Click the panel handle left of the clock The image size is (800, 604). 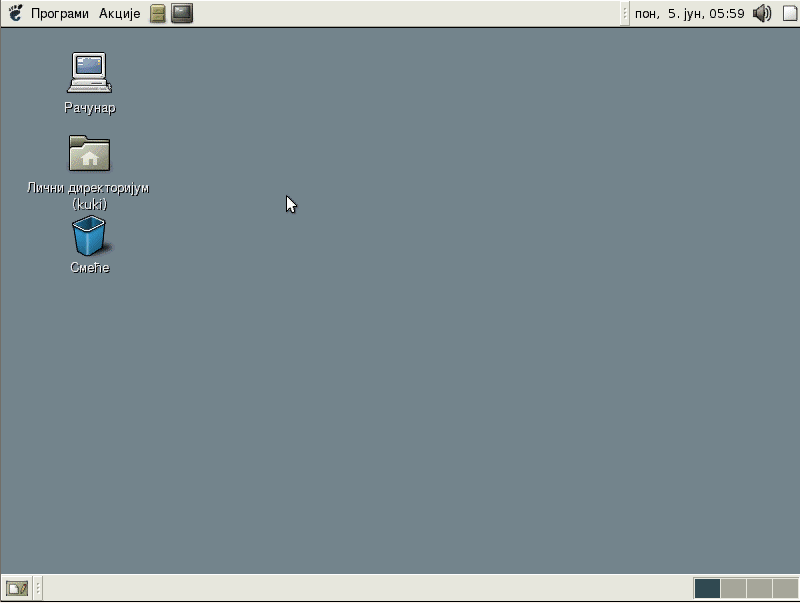(x=624, y=14)
